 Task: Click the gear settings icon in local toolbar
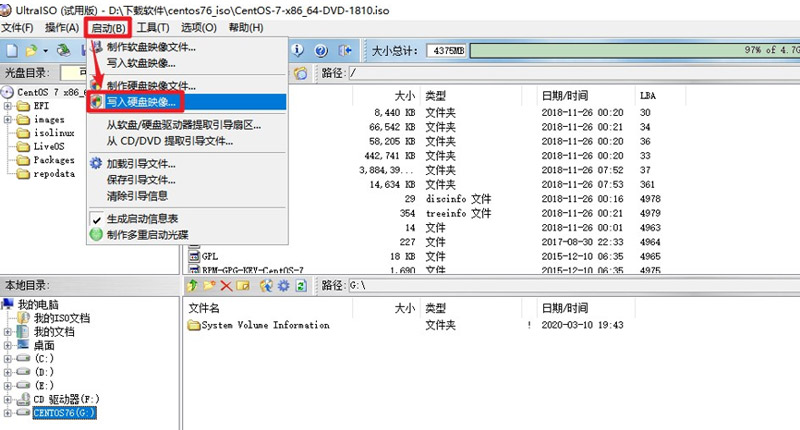[284, 287]
